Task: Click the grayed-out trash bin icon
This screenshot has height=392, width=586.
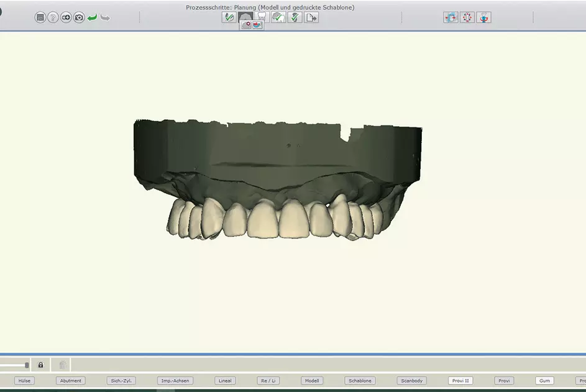Action: click(63, 365)
